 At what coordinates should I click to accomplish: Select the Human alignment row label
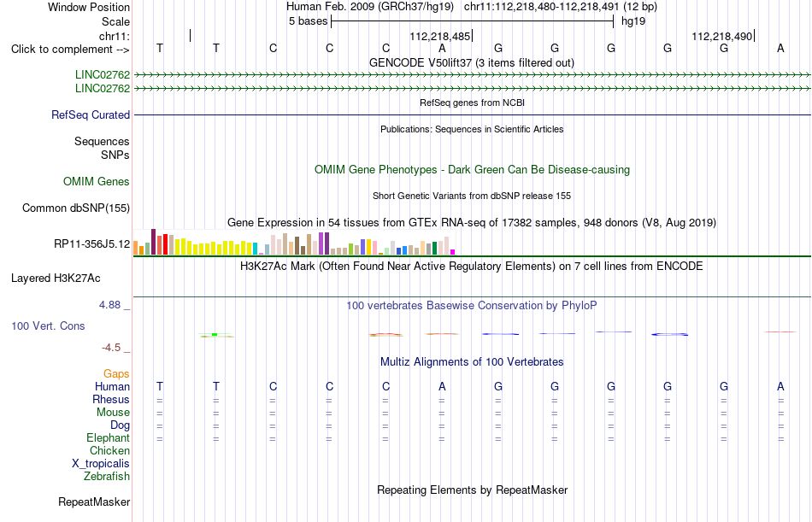(x=112, y=387)
